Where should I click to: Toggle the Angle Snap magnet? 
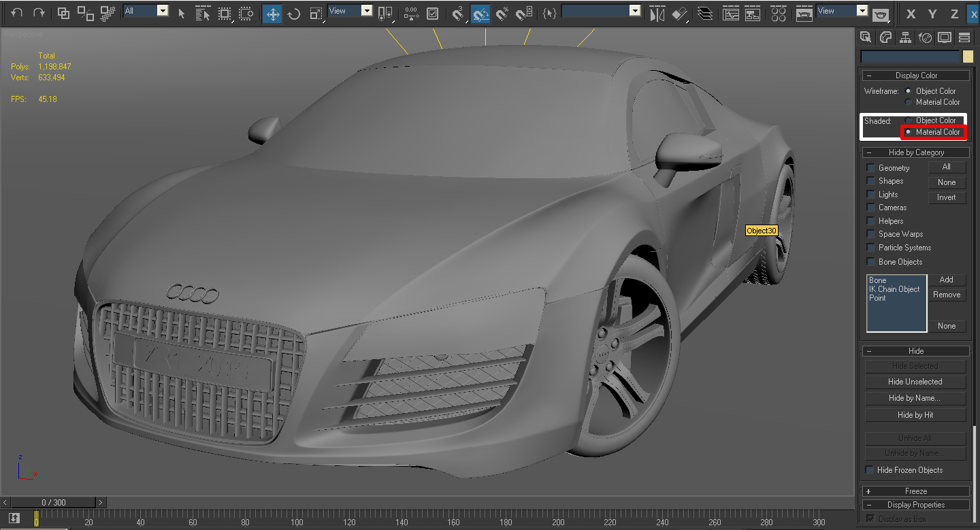pos(480,13)
